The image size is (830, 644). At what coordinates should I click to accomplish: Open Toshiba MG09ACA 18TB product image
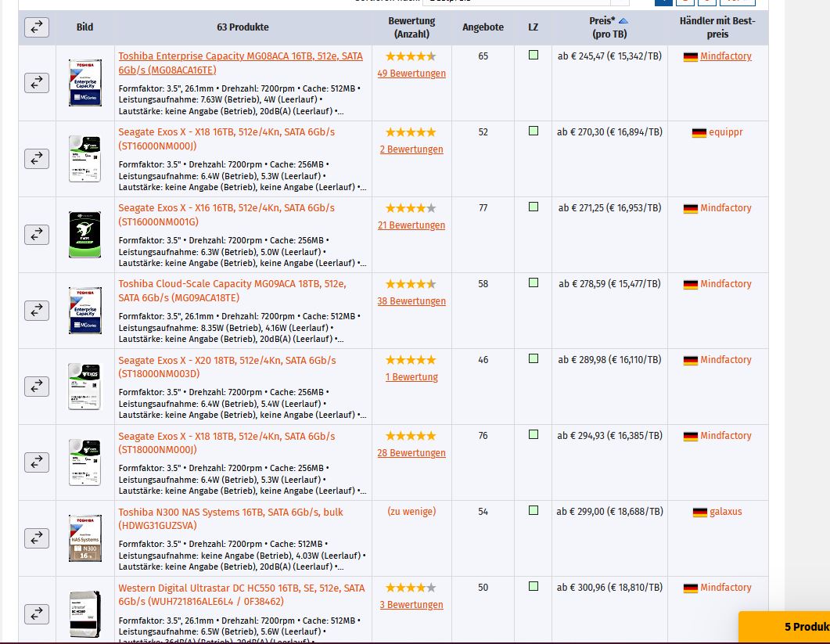click(x=84, y=311)
